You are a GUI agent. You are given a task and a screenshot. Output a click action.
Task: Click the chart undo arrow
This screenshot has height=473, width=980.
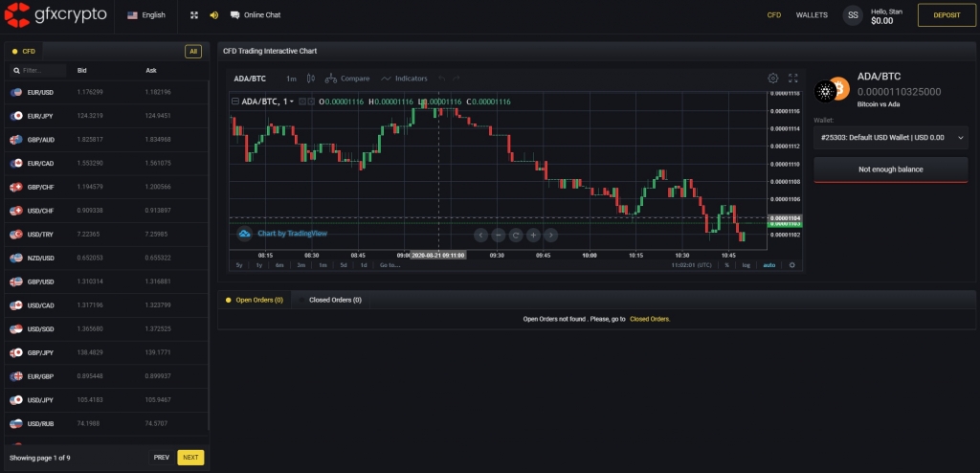[x=442, y=79]
